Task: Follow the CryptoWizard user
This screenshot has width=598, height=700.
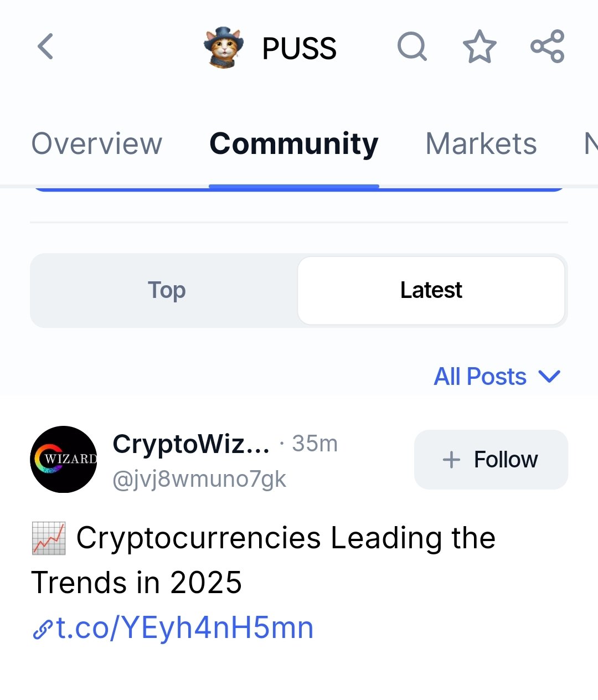Action: (491, 460)
